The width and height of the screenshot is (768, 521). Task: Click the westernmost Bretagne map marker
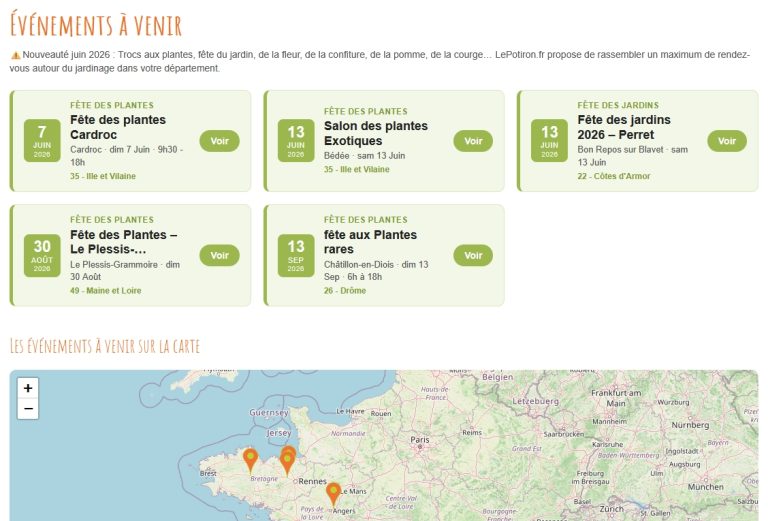(250, 460)
